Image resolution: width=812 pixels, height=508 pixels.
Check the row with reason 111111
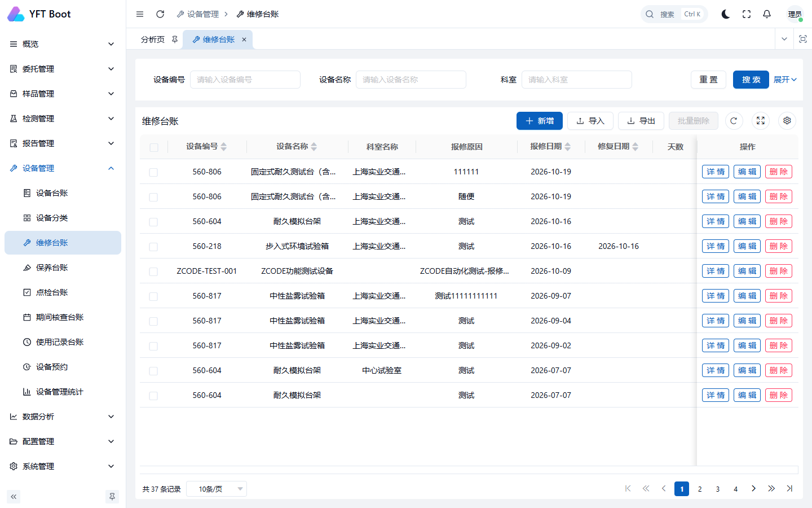coord(153,172)
